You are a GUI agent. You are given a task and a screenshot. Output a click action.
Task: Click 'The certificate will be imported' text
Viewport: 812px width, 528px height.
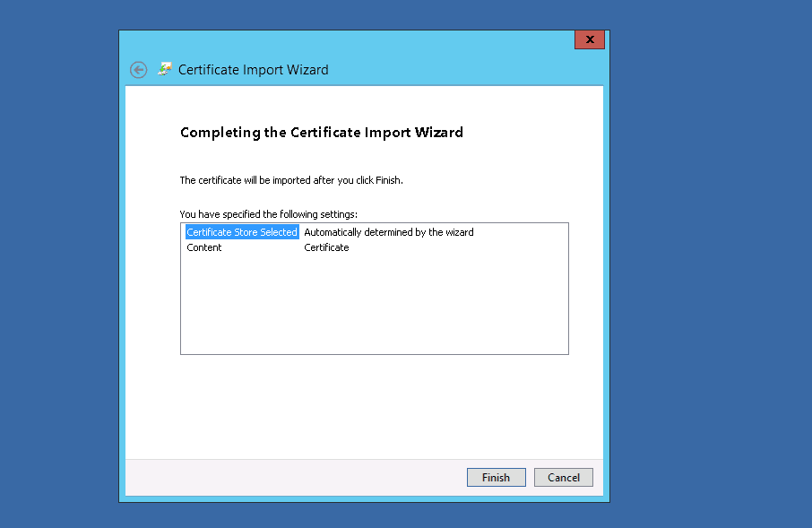[x=291, y=180]
